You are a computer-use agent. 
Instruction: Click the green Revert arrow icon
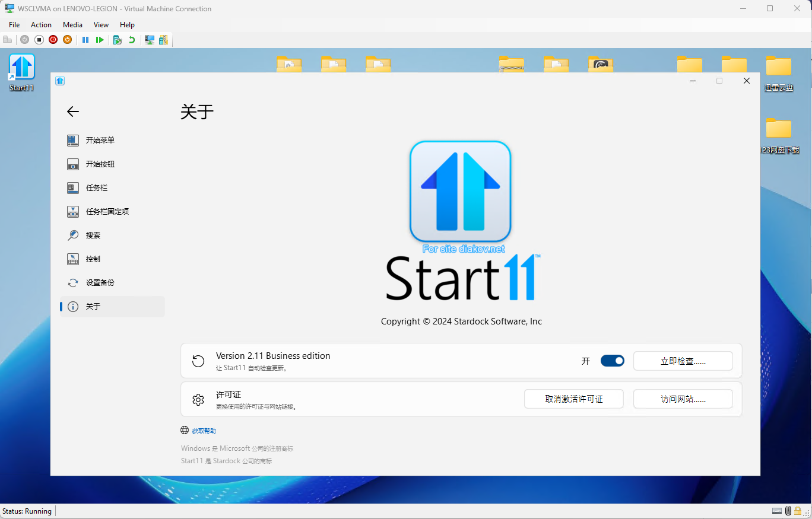[132, 40]
